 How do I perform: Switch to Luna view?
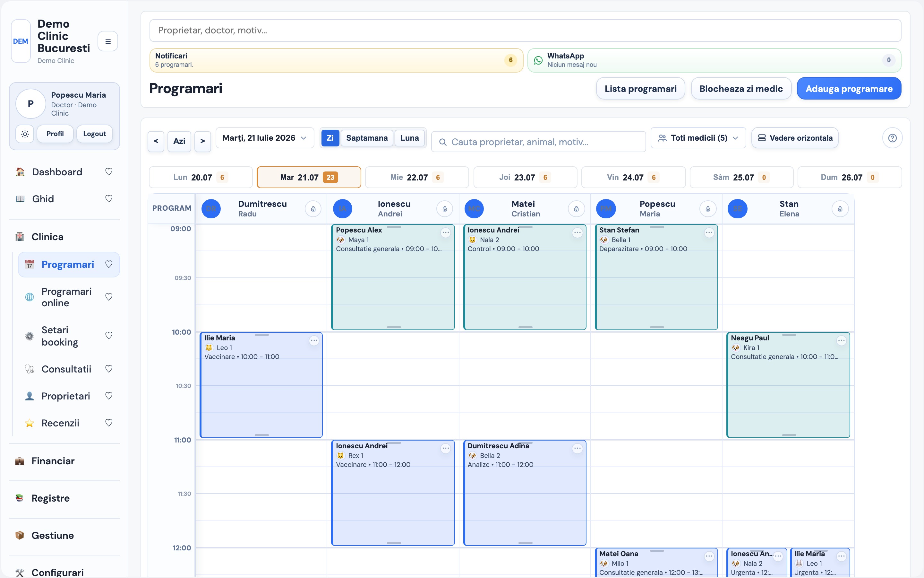(409, 138)
